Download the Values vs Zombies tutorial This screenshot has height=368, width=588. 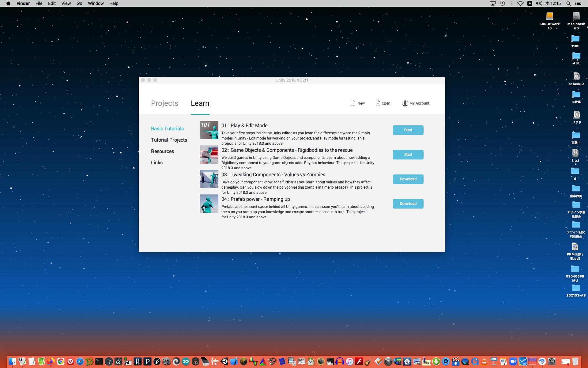point(408,179)
